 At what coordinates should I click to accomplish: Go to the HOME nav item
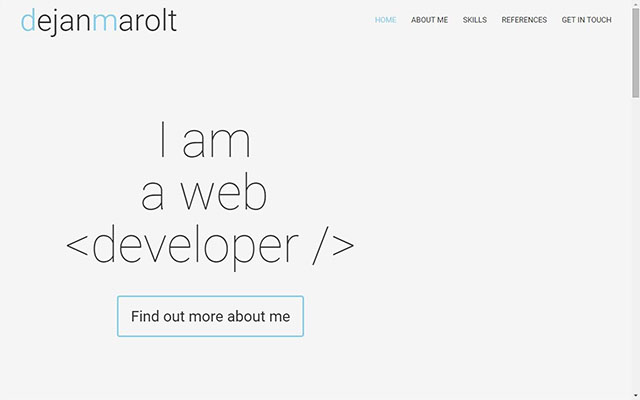(x=385, y=20)
